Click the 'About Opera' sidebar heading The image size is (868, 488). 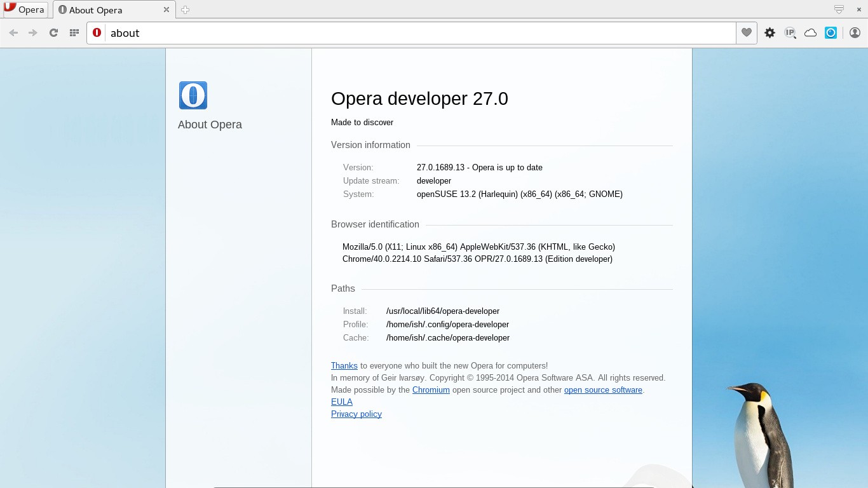210,125
